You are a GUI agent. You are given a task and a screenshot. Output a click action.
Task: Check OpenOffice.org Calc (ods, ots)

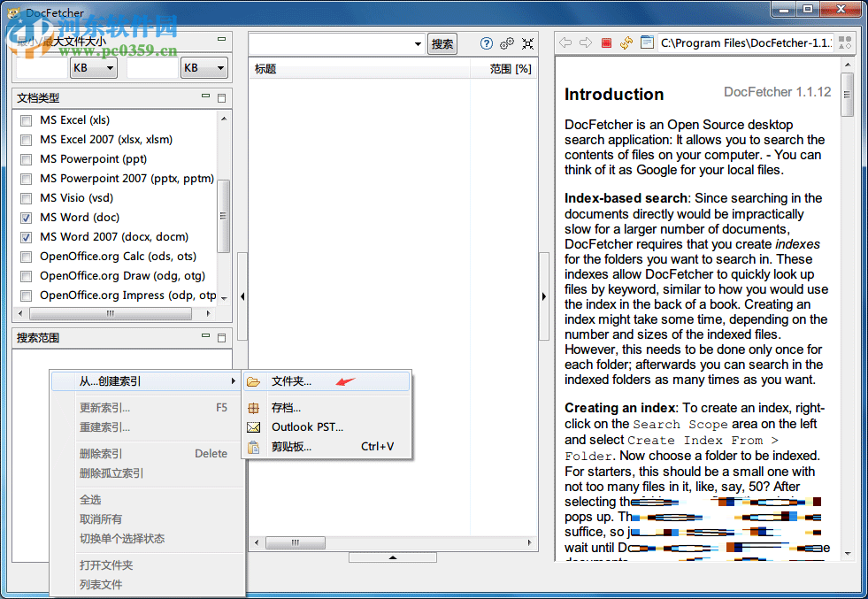(26, 257)
